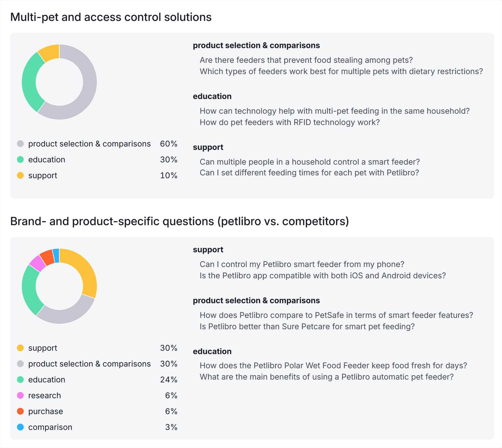Click the orange purchase slice in the Brand donut
Viewport: 502px width, 448px height.
coord(47,257)
